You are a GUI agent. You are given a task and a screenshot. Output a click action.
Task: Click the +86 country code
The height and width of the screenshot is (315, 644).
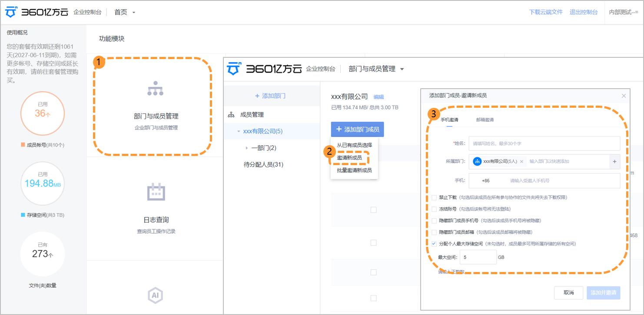[x=485, y=180]
